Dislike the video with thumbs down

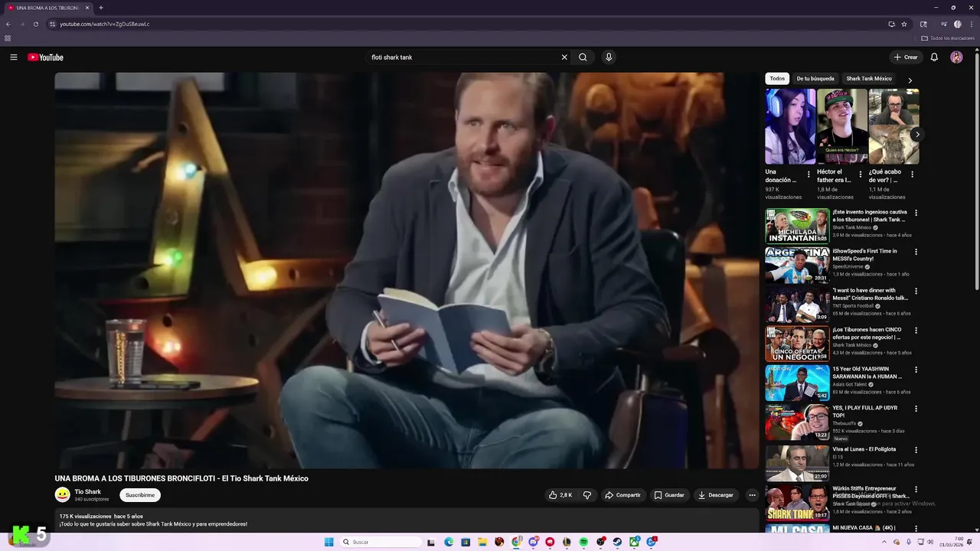tap(587, 495)
